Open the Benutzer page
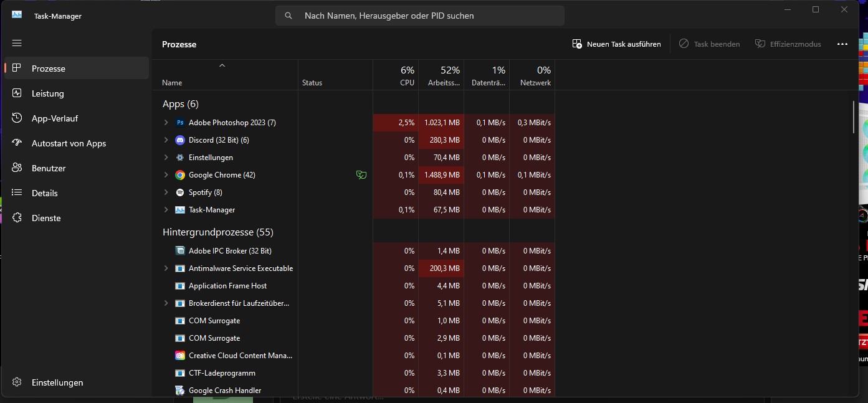 tap(77, 168)
